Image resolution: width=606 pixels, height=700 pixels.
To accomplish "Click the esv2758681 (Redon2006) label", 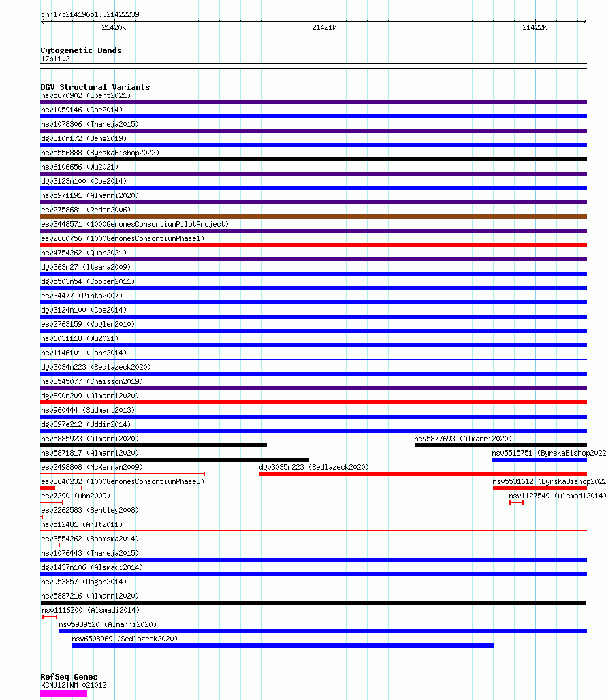I will coord(86,210).
